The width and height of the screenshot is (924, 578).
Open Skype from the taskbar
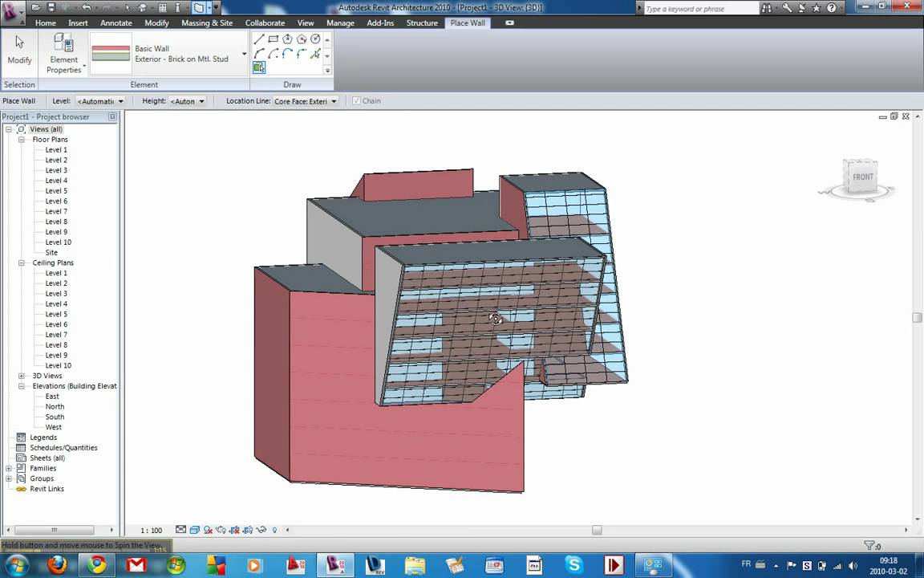point(573,564)
